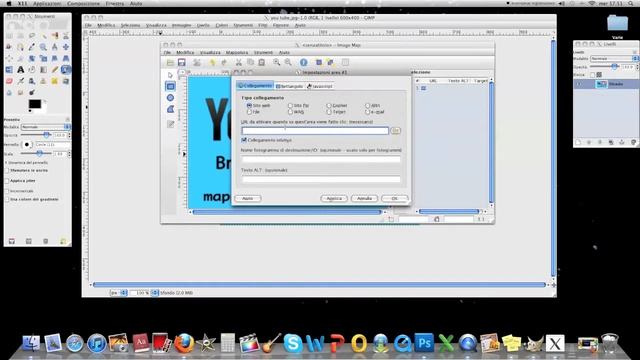Select the Pencil tool in GIMP toolbox
This screenshot has height=360, width=640.
click(x=54, y=70)
